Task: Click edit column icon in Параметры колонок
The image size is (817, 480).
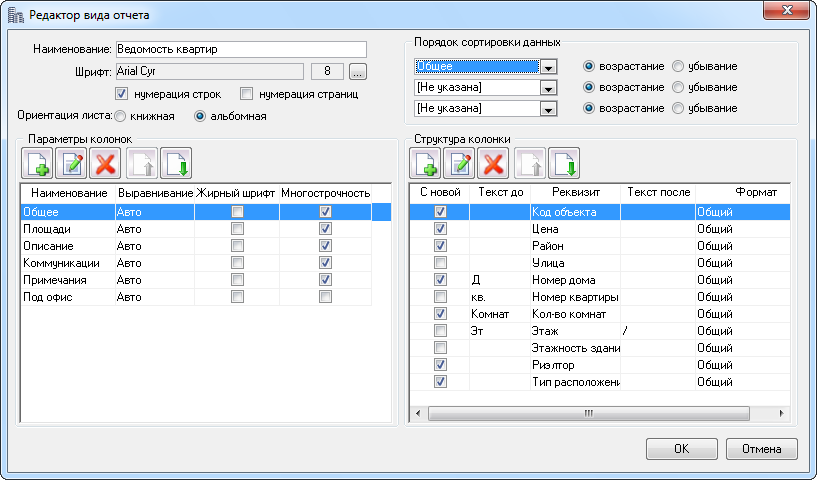Action: (71, 162)
